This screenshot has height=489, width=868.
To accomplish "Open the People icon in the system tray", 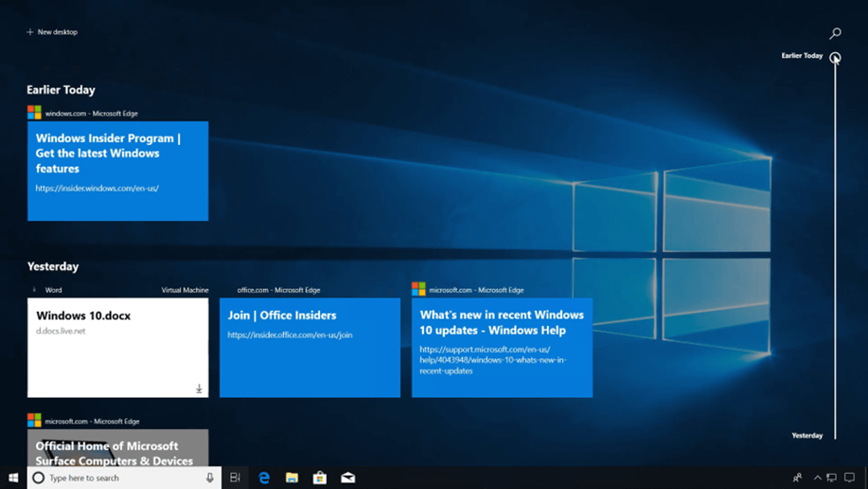I will pyautogui.click(x=796, y=478).
